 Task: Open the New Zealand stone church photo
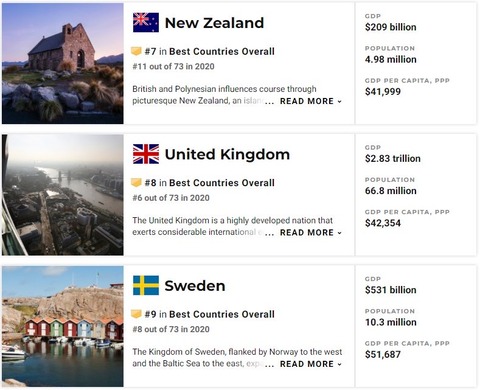point(63,63)
